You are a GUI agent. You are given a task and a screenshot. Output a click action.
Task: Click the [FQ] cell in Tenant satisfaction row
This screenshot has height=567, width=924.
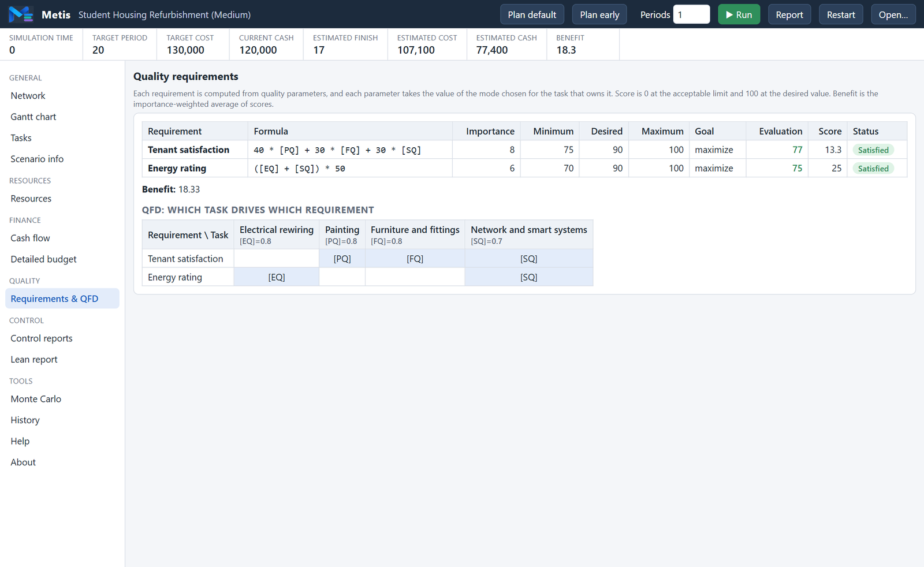tap(415, 259)
